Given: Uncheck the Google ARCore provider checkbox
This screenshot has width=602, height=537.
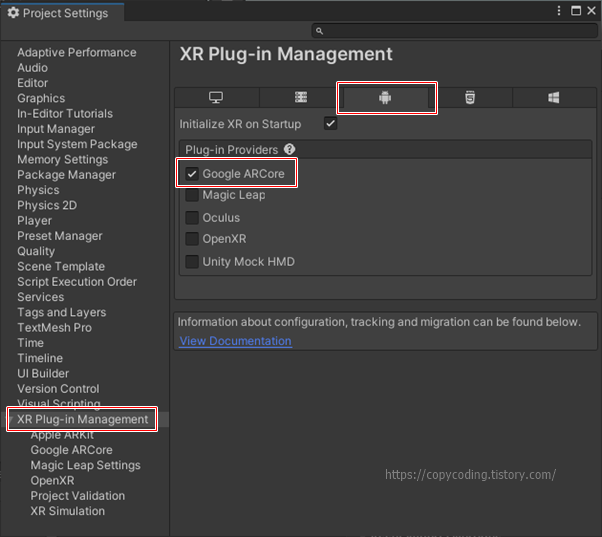Looking at the screenshot, I should click(x=192, y=174).
